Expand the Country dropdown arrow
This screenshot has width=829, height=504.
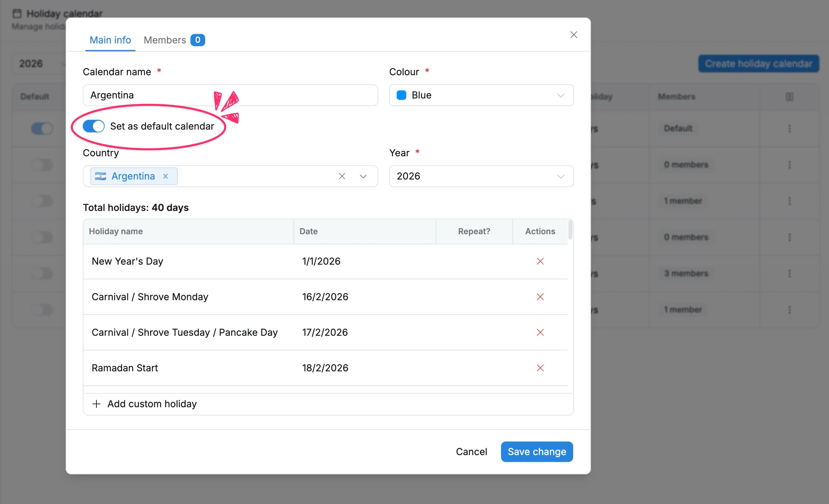(363, 176)
